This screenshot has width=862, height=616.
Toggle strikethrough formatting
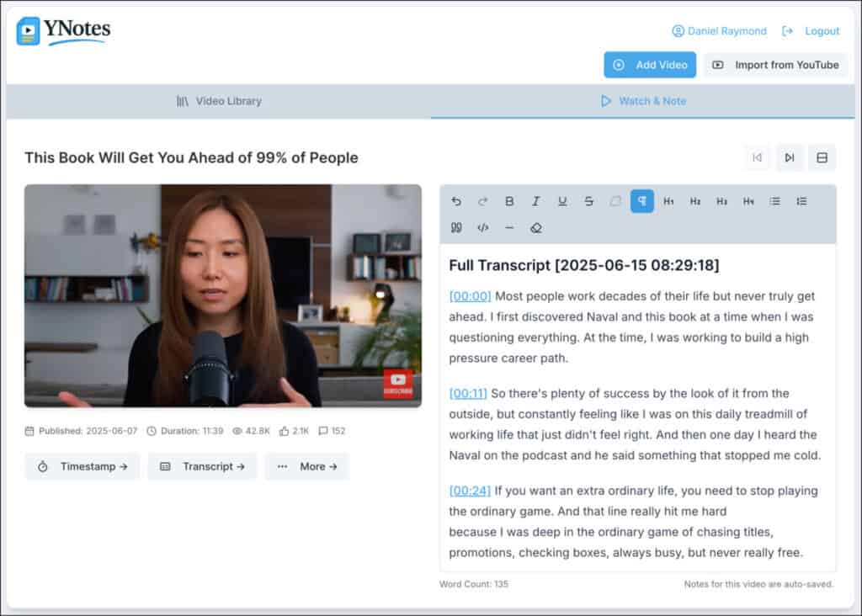pos(588,201)
